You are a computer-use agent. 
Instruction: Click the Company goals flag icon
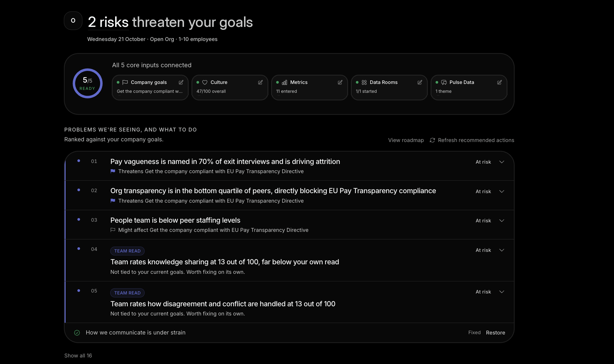click(x=125, y=82)
